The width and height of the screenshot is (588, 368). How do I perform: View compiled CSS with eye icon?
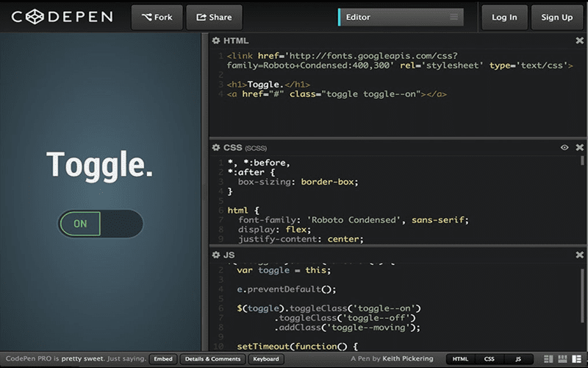click(x=564, y=147)
